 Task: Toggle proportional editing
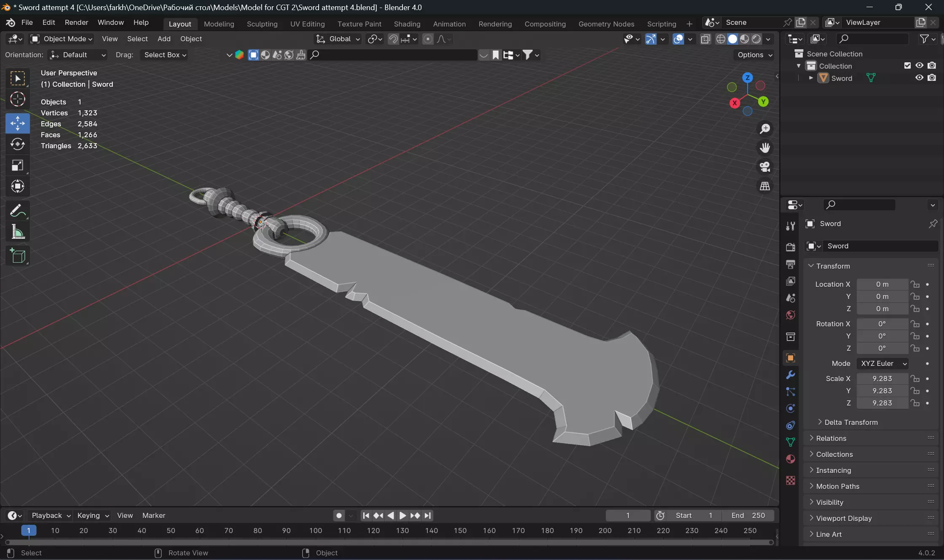(428, 39)
